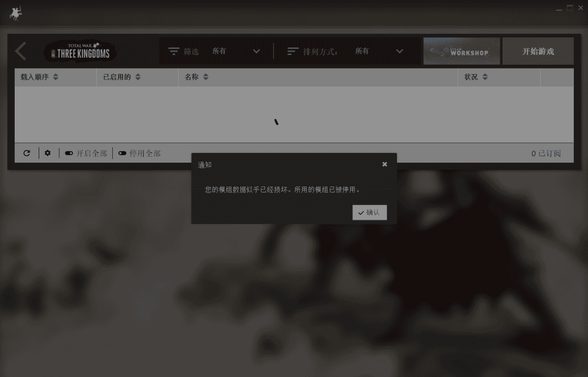Screen dimensions: 588x377
Task: Toggle 开启全部 to enable all mods
Action: (x=89, y=153)
